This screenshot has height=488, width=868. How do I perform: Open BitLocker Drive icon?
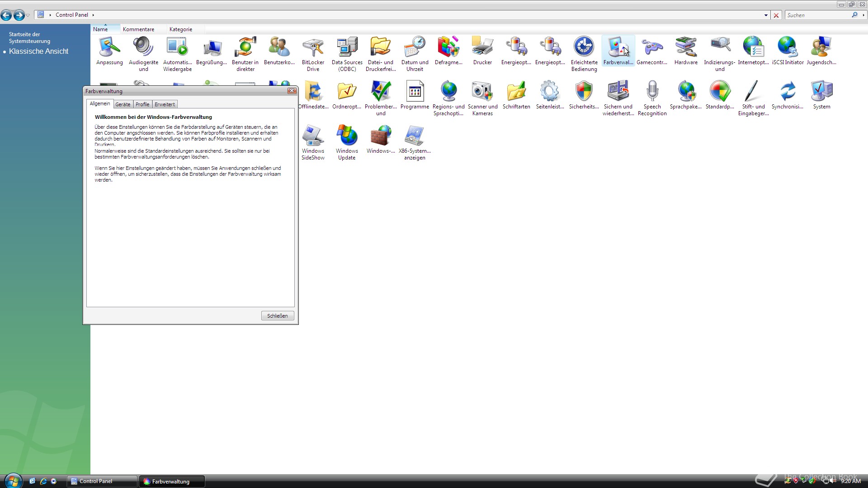coord(313,54)
